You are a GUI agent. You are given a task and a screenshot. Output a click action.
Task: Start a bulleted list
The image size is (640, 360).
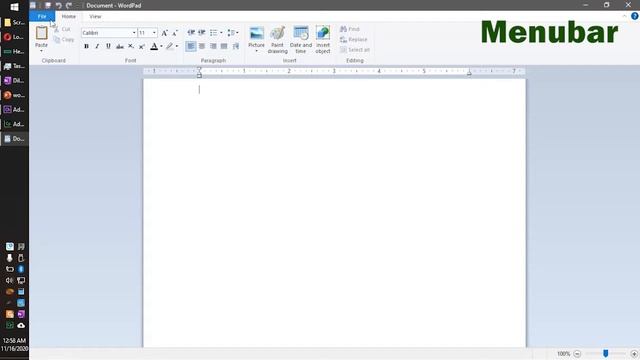pos(213,33)
